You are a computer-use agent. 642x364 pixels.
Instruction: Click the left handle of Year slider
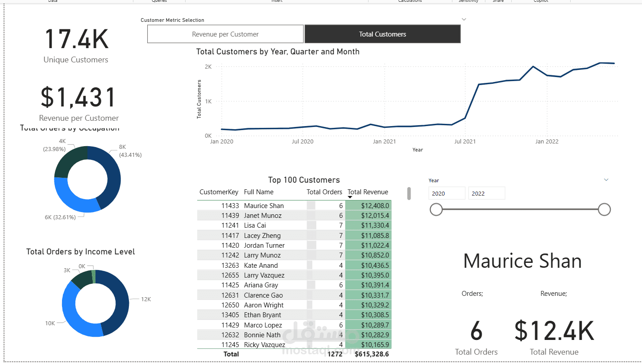436,209
